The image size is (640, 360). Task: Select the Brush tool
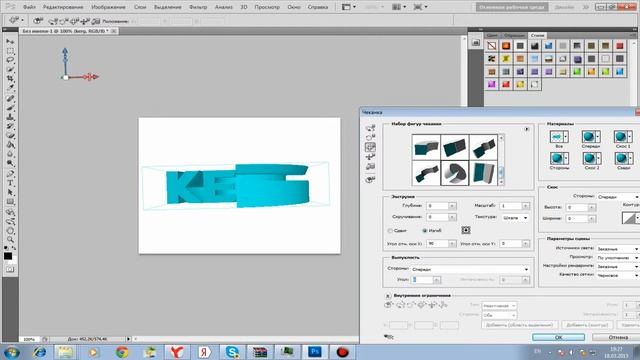click(10, 108)
